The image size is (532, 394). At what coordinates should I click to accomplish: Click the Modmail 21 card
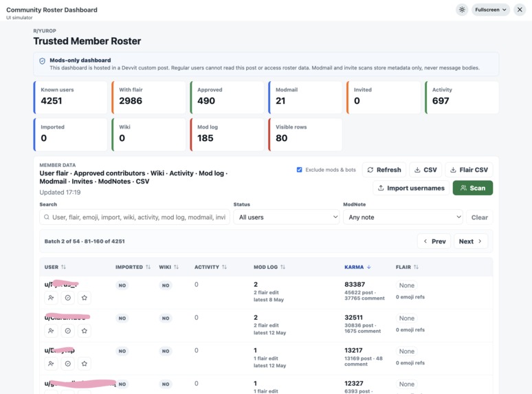coord(305,98)
